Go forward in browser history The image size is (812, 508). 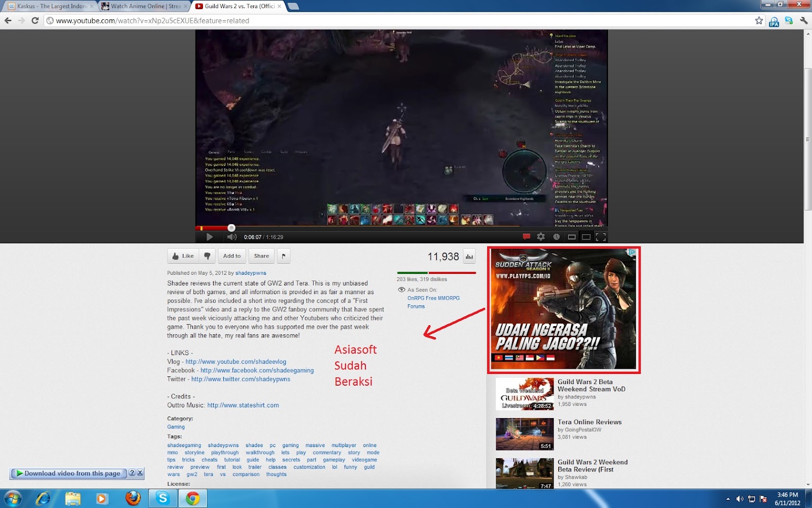[21, 20]
